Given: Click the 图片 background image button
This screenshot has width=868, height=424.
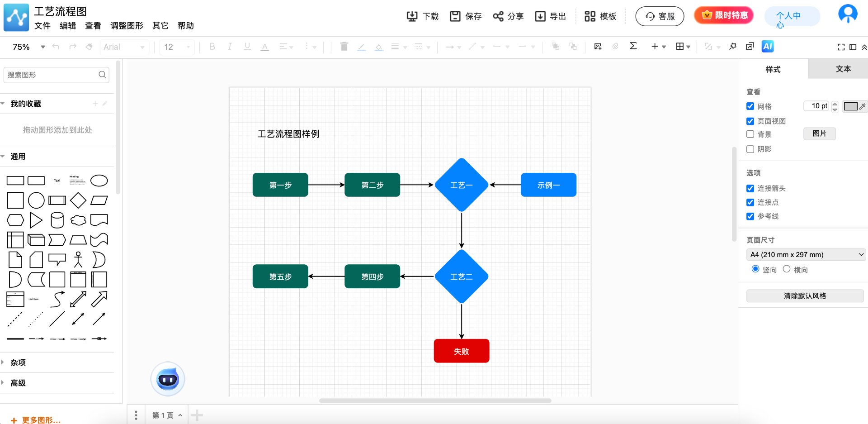Looking at the screenshot, I should click(819, 133).
